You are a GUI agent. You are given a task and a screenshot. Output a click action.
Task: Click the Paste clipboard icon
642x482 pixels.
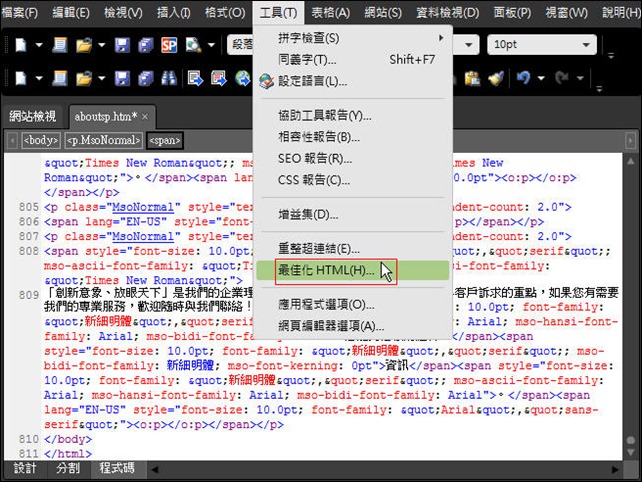coord(472,78)
